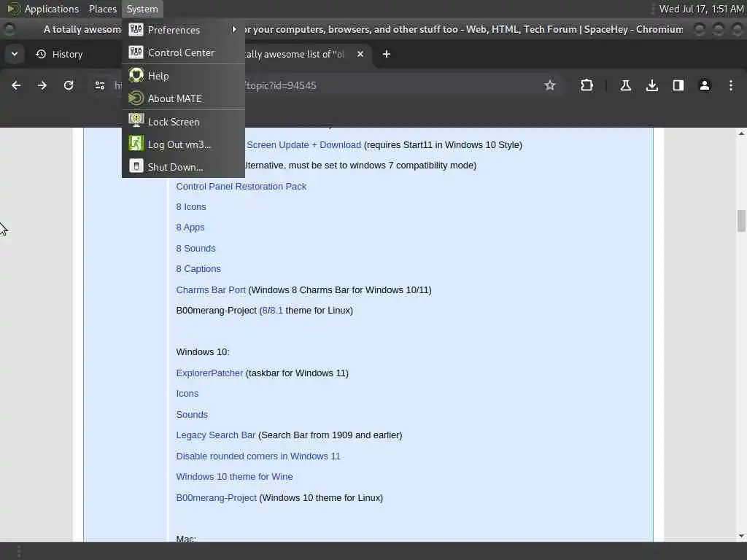Open the Extensions puzzle icon
747x560 pixels.
click(x=587, y=85)
